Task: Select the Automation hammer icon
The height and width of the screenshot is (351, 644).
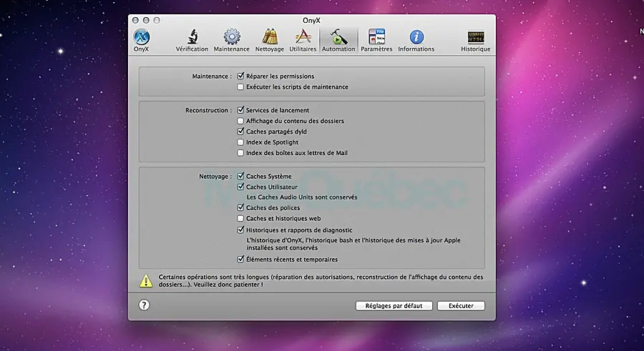Action: coord(338,40)
